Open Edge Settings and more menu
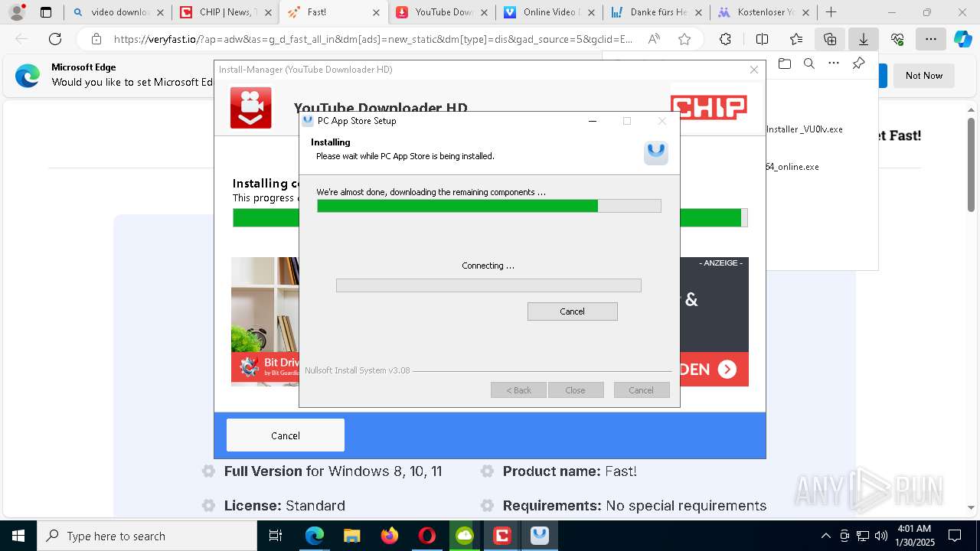The image size is (980, 551). pyautogui.click(x=930, y=39)
